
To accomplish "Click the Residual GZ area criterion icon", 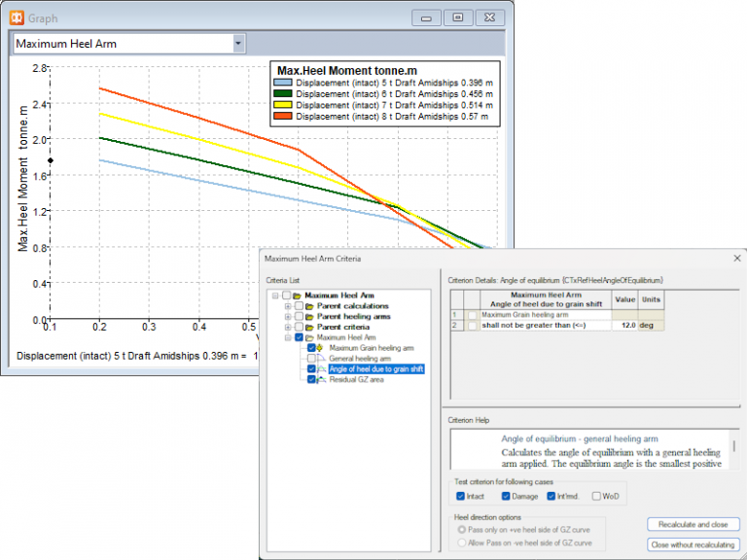I will coord(321,380).
